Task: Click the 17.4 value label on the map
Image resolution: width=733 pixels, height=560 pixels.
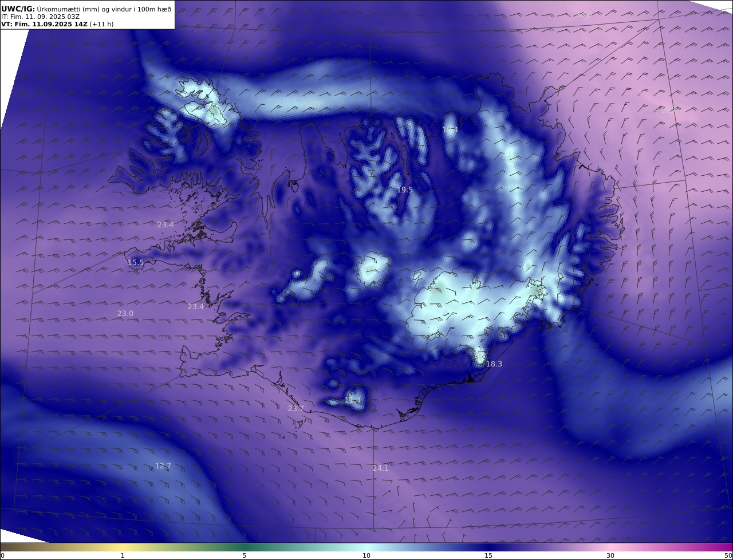Action: pos(450,130)
